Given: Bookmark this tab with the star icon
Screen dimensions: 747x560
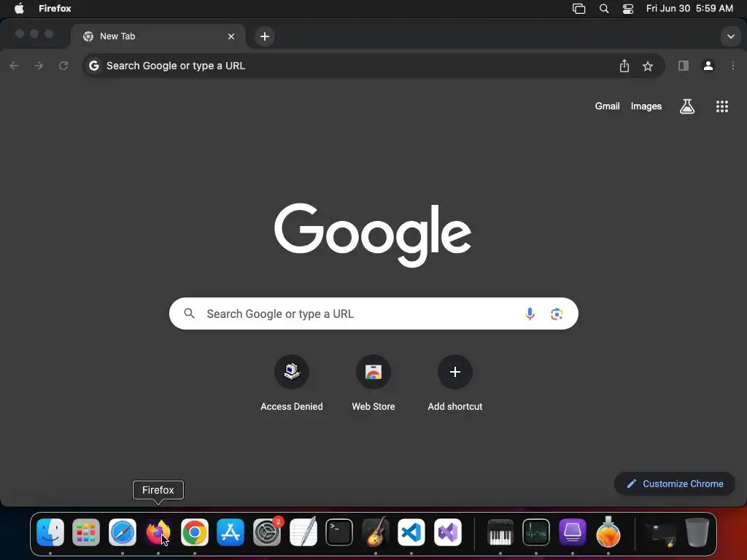Looking at the screenshot, I should [648, 66].
